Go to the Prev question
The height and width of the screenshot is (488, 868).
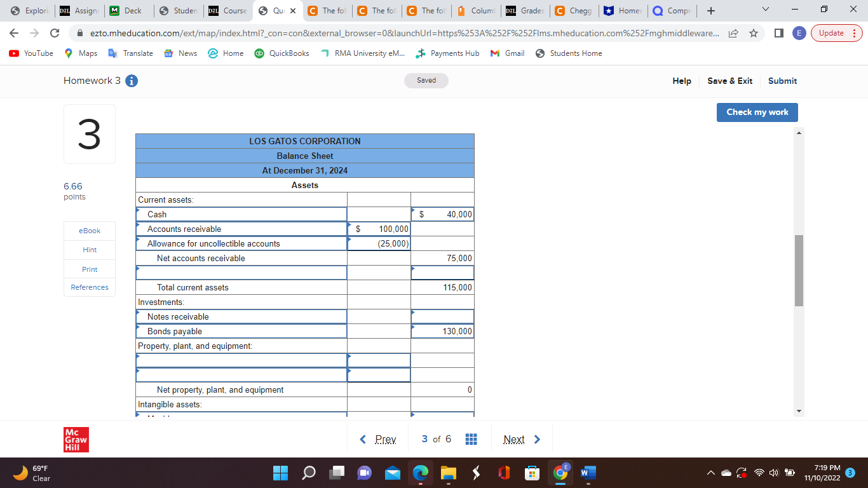coord(378,439)
